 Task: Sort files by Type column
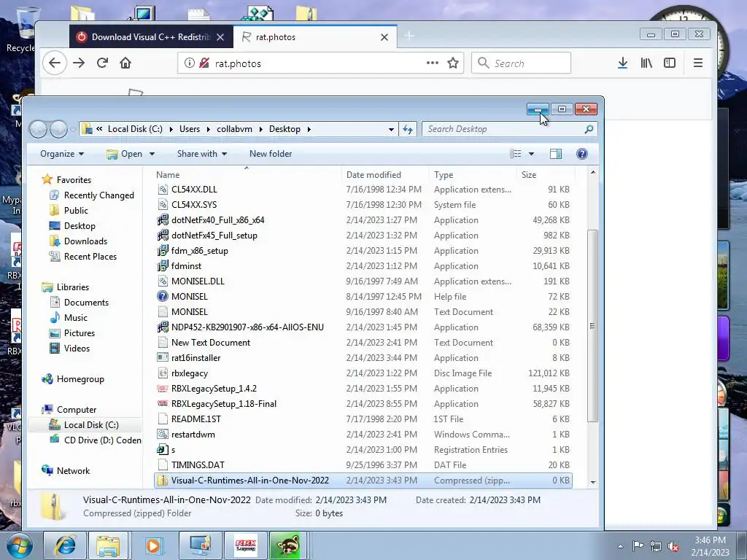(x=472, y=175)
